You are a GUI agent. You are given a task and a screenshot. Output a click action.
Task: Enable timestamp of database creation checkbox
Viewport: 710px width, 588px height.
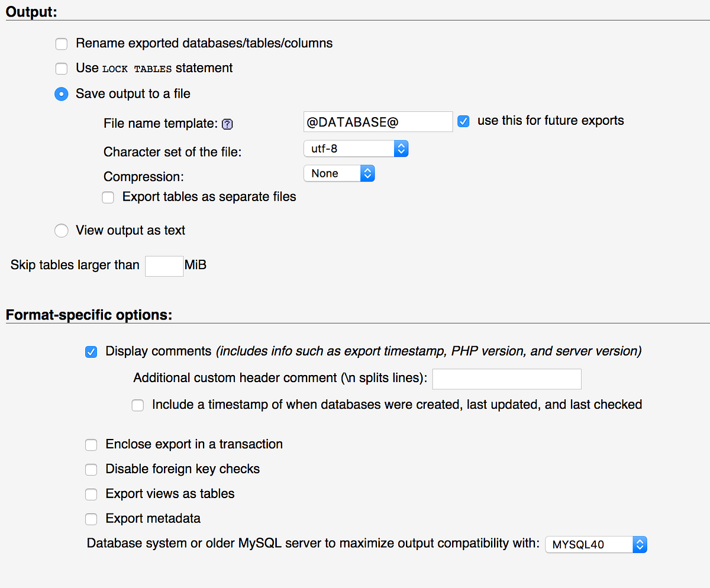coord(138,405)
